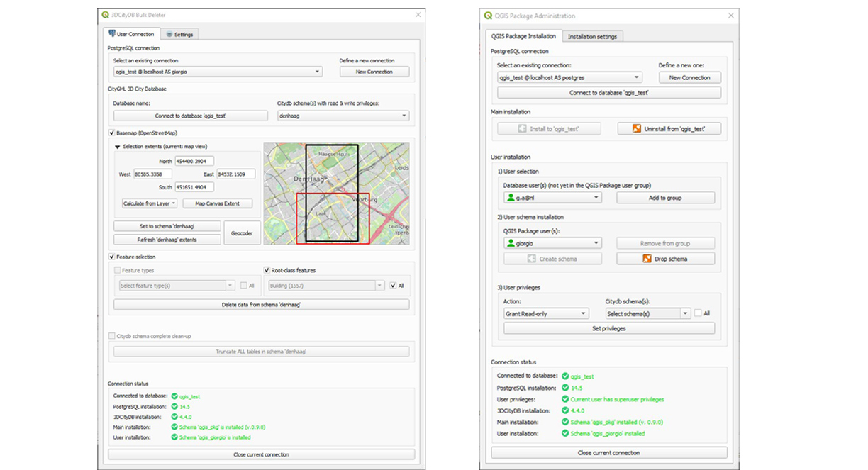The width and height of the screenshot is (868, 470).
Task: Click the Drop schema button
Action: 665,259
